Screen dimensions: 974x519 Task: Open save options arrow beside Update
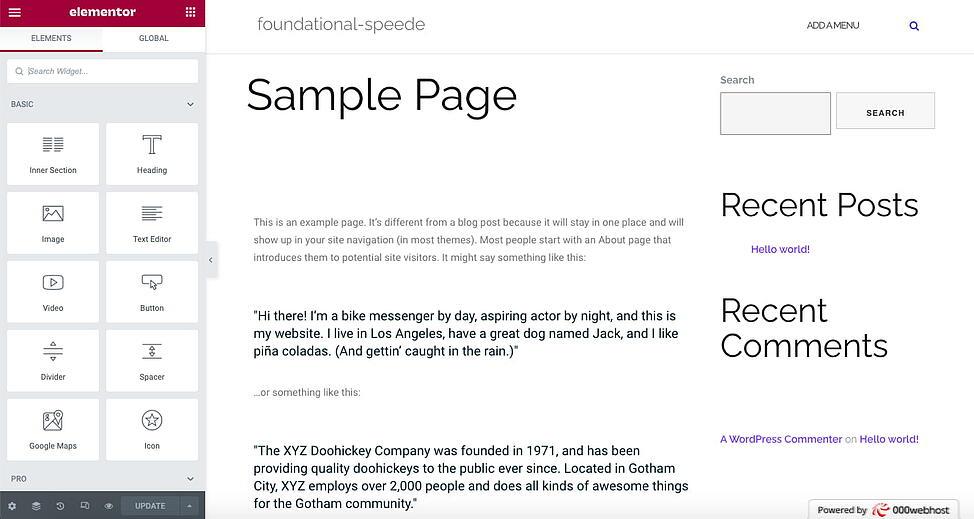189,506
